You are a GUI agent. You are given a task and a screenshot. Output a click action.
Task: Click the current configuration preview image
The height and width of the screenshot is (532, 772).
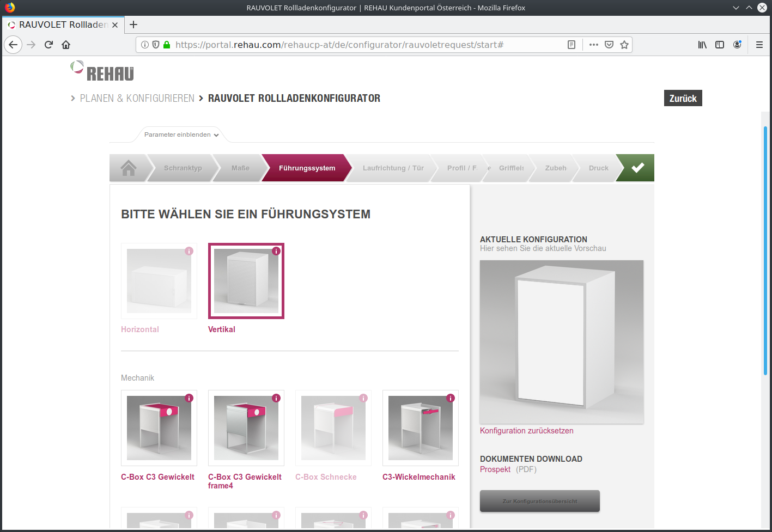tap(562, 342)
